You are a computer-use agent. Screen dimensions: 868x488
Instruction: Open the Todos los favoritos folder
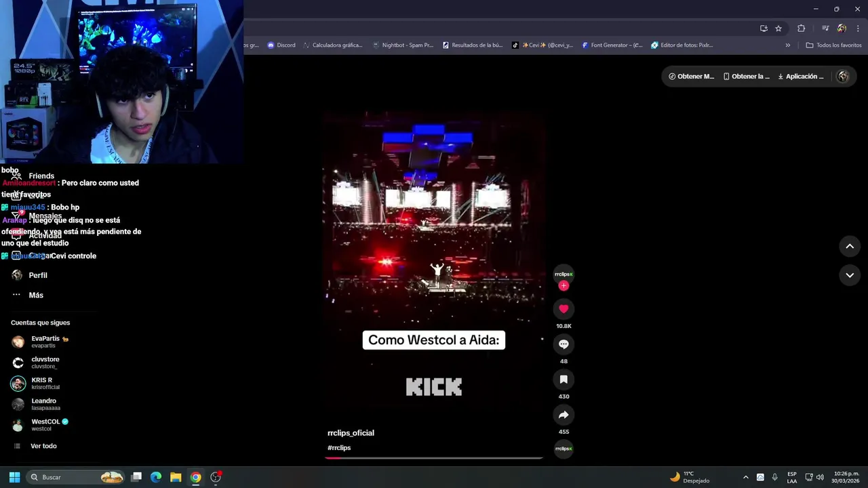click(x=833, y=45)
